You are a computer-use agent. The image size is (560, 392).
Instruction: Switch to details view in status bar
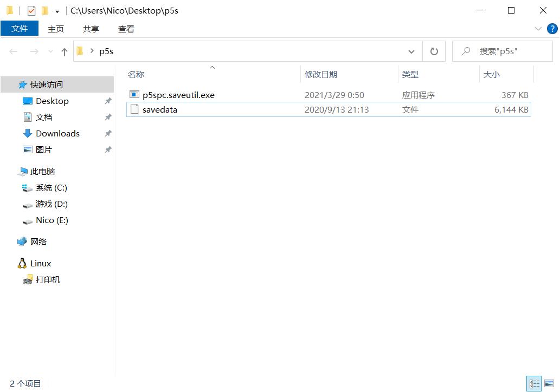click(x=534, y=384)
